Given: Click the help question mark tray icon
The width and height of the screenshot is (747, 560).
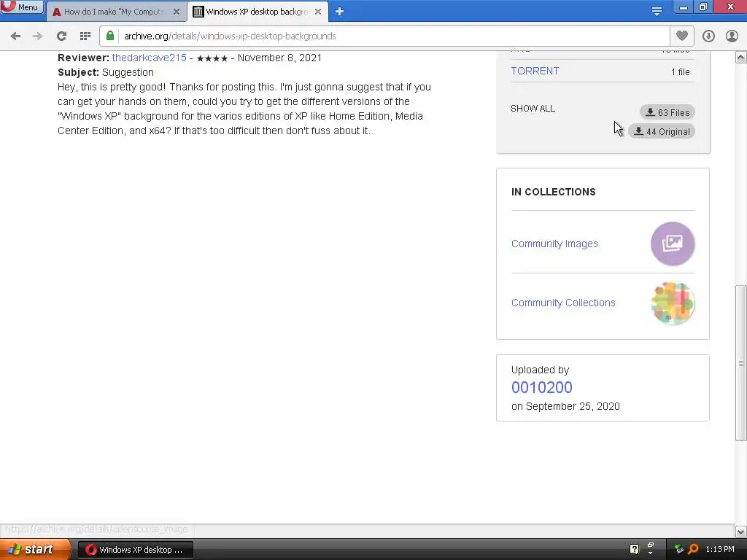Looking at the screenshot, I should coord(634,549).
